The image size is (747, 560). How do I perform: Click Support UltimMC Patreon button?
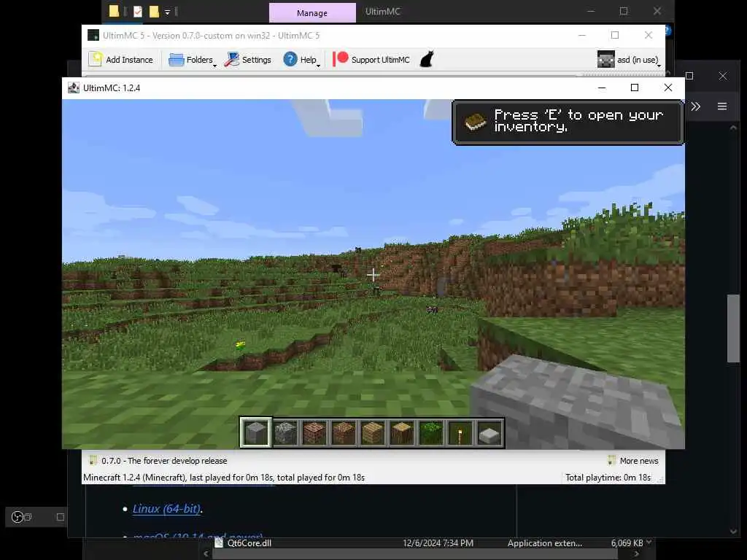371,60
